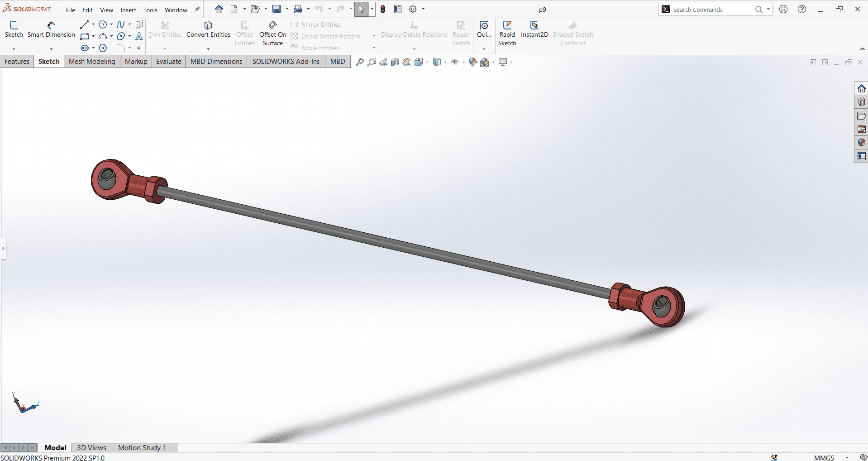Click Dynamic Annotation Views icon
Image resolution: width=868 pixels, height=461 pixels.
click(407, 62)
